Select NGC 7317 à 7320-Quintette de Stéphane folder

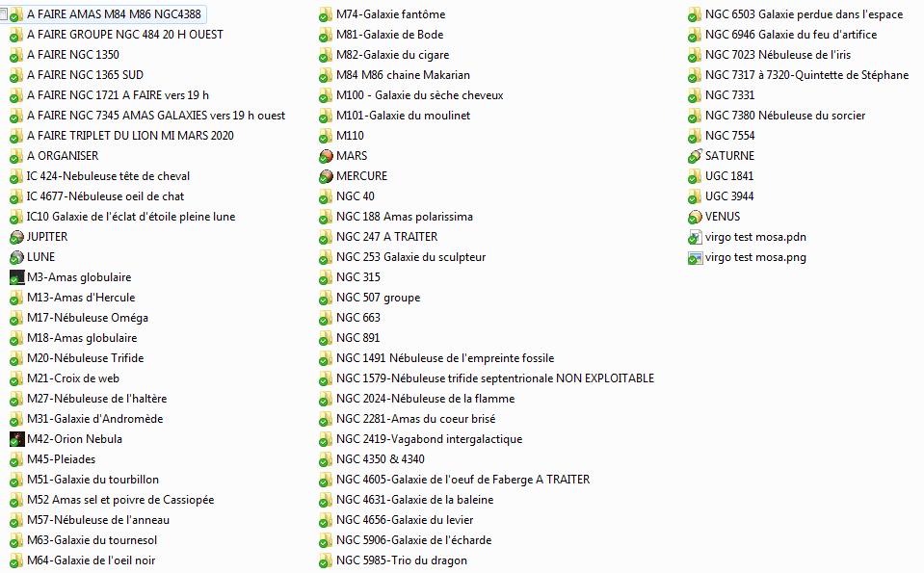[x=806, y=75]
